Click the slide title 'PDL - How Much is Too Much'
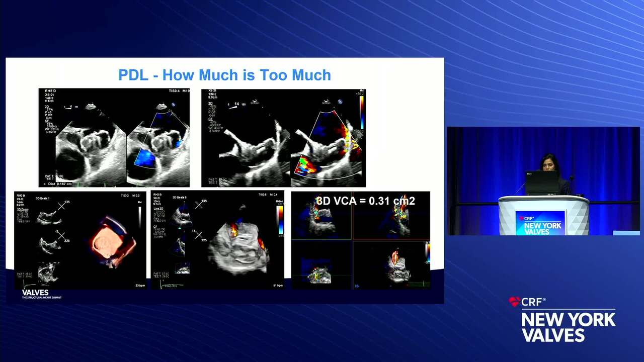Viewport: 644px width, 362px height. tap(224, 75)
